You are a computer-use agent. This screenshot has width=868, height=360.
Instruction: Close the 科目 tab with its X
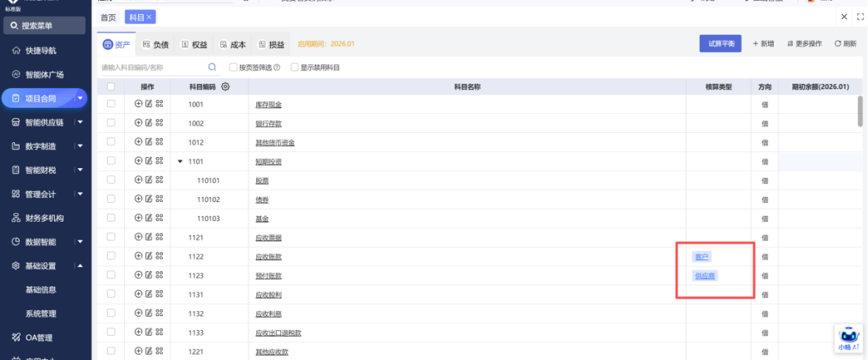point(149,18)
